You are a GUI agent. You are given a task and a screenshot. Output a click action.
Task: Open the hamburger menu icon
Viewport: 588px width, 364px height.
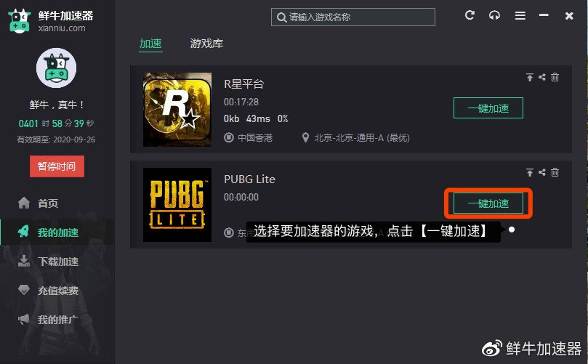tap(520, 16)
